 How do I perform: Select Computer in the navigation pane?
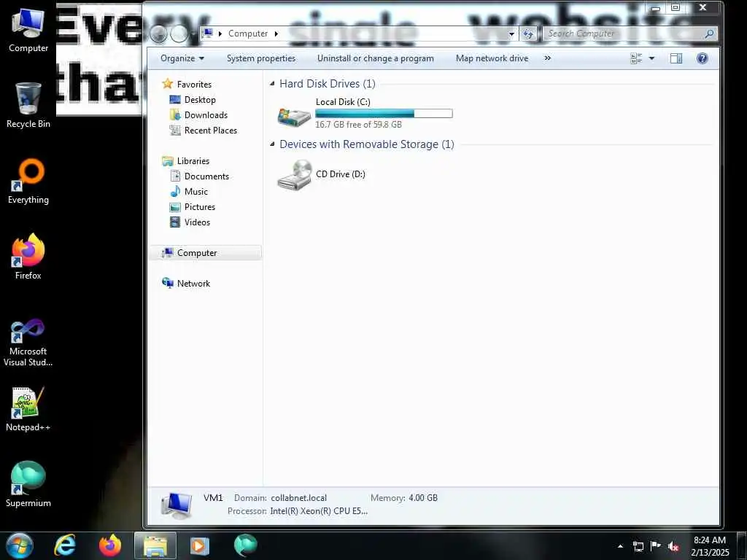pos(205,253)
